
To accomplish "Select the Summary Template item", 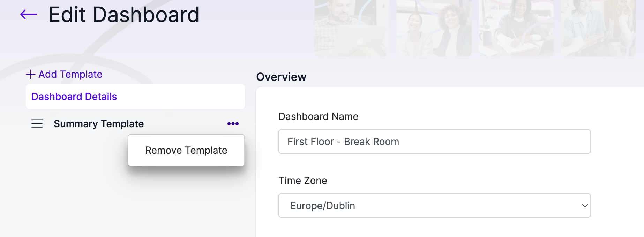I will point(99,124).
